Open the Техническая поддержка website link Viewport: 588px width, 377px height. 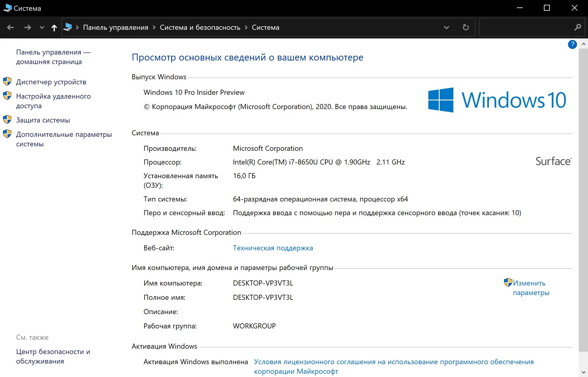pos(273,248)
